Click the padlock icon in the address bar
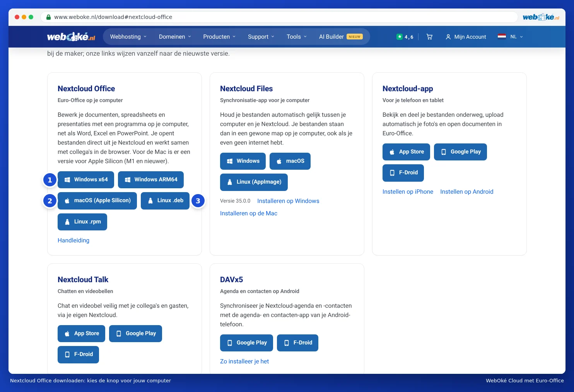This screenshot has width=574, height=392. click(48, 17)
